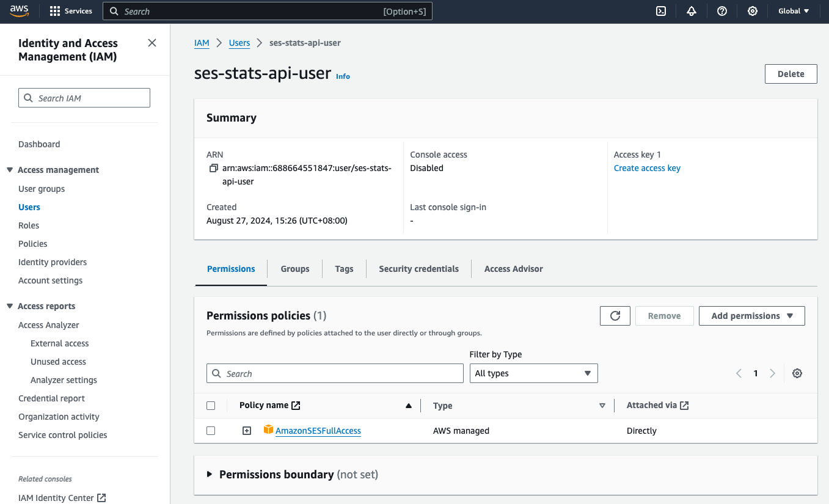
Task: Go to next policies page
Action: coord(773,373)
